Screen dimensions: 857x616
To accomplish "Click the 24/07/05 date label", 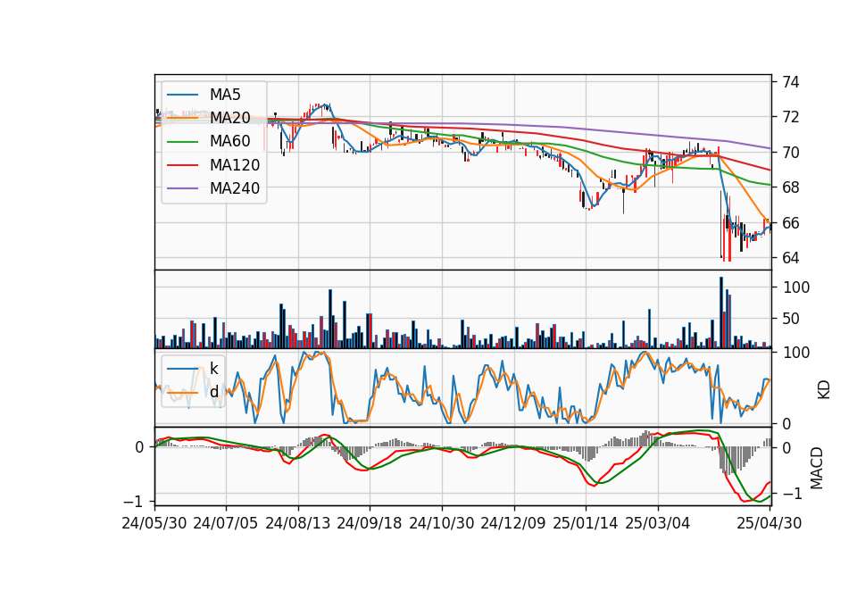I will pos(226,523).
